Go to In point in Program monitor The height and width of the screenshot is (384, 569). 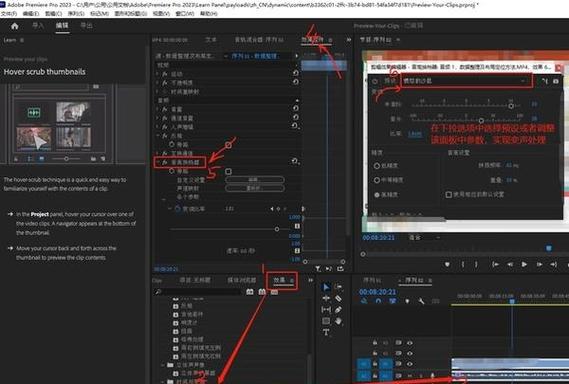(x=495, y=265)
